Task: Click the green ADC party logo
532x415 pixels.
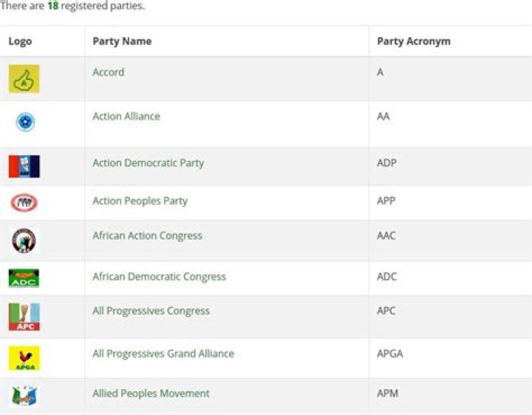Action: pyautogui.click(x=24, y=278)
